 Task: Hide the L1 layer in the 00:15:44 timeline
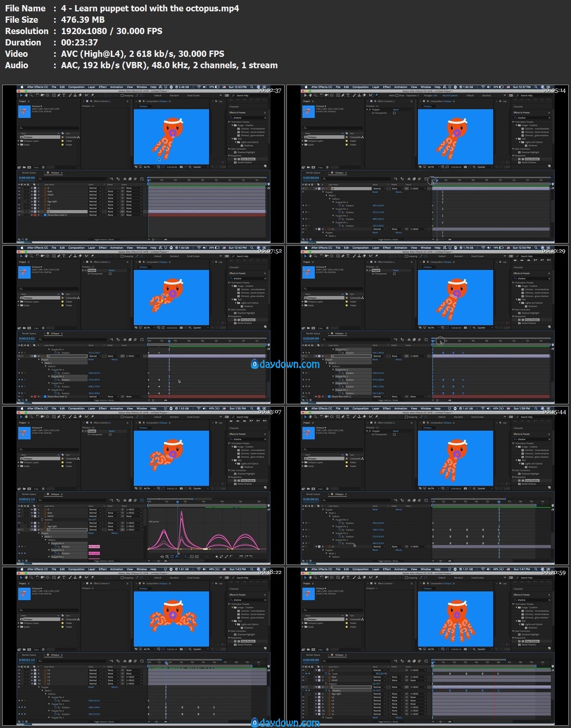pos(303,546)
